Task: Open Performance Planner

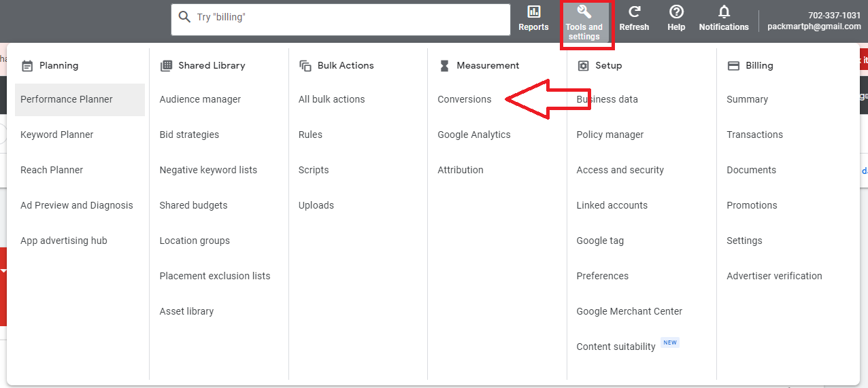Action: (80, 100)
